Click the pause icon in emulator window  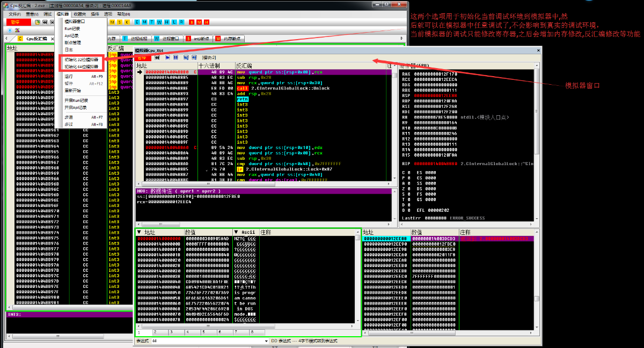[x=175, y=57]
